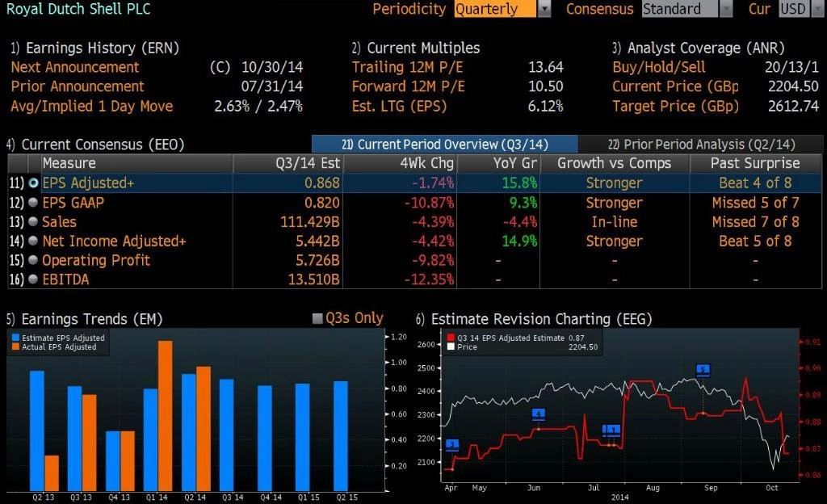Click the YoY Gr column header
Viewport: 827px width, 504px height.
click(x=498, y=163)
